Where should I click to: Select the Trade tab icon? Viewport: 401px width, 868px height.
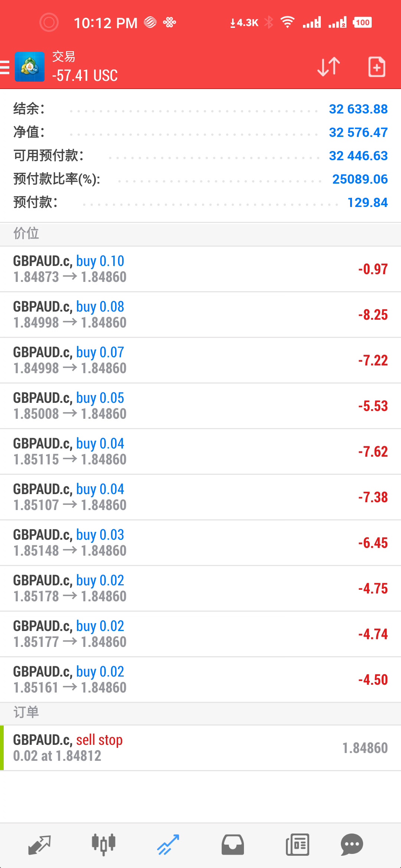tap(168, 845)
